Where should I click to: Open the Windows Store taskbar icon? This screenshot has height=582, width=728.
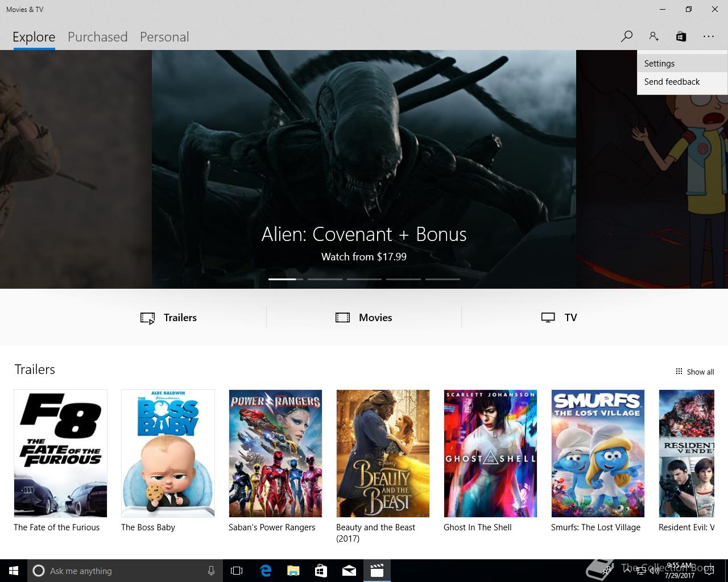point(321,571)
